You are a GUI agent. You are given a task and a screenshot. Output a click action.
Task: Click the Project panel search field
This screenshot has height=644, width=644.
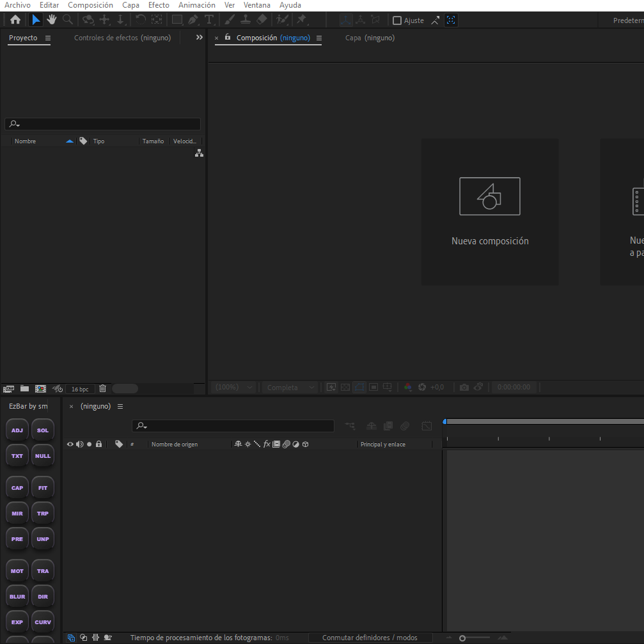click(103, 123)
